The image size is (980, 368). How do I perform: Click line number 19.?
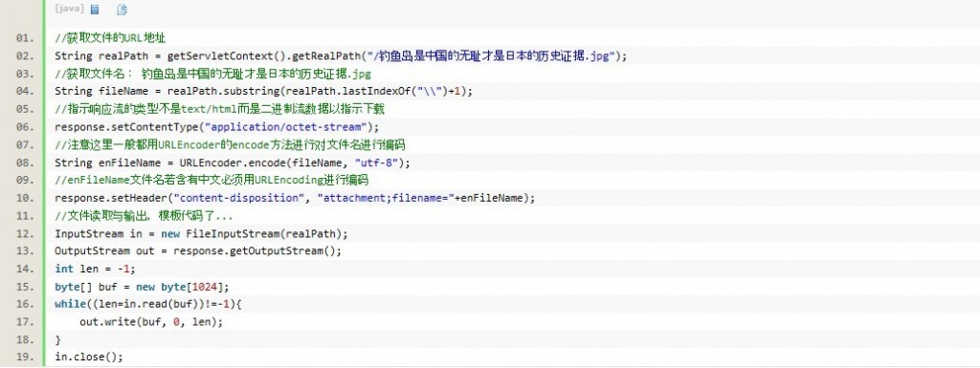click(x=26, y=358)
